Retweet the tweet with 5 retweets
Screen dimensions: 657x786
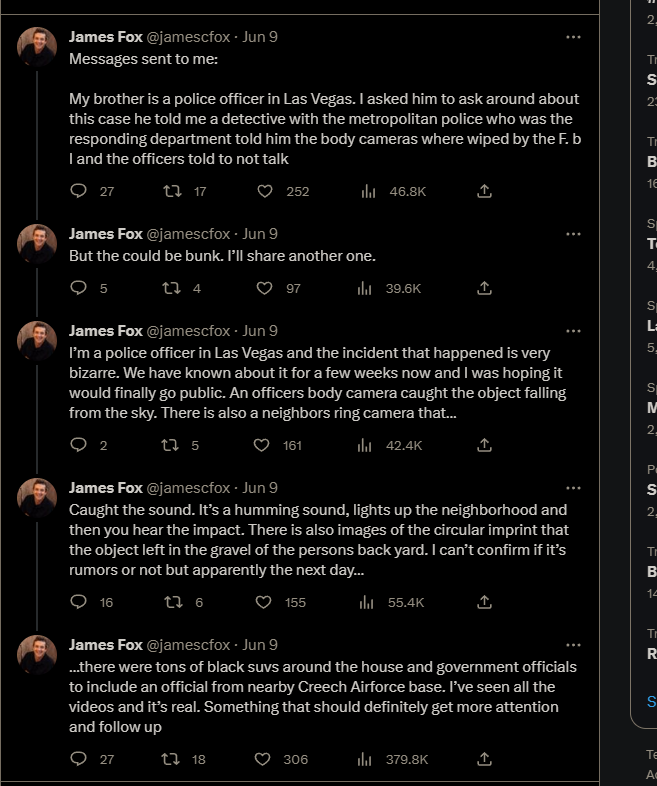point(171,445)
